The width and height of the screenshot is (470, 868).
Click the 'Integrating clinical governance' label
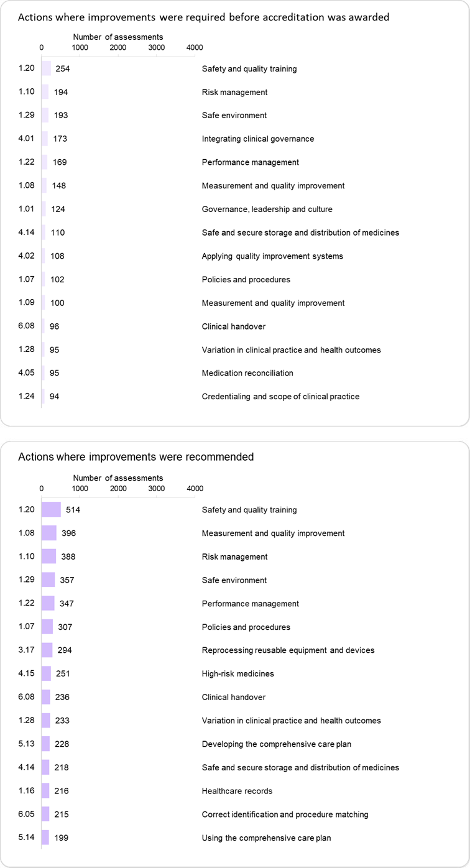(258, 139)
